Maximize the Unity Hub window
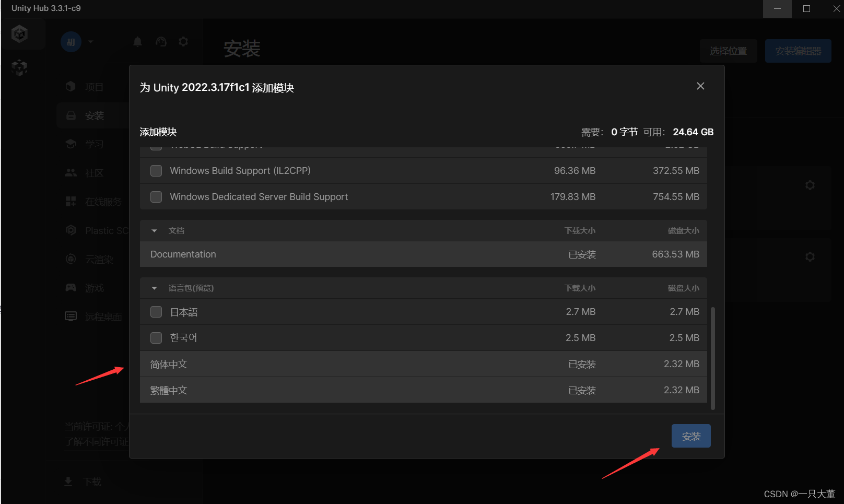Image resolution: width=844 pixels, height=504 pixels. [x=806, y=9]
